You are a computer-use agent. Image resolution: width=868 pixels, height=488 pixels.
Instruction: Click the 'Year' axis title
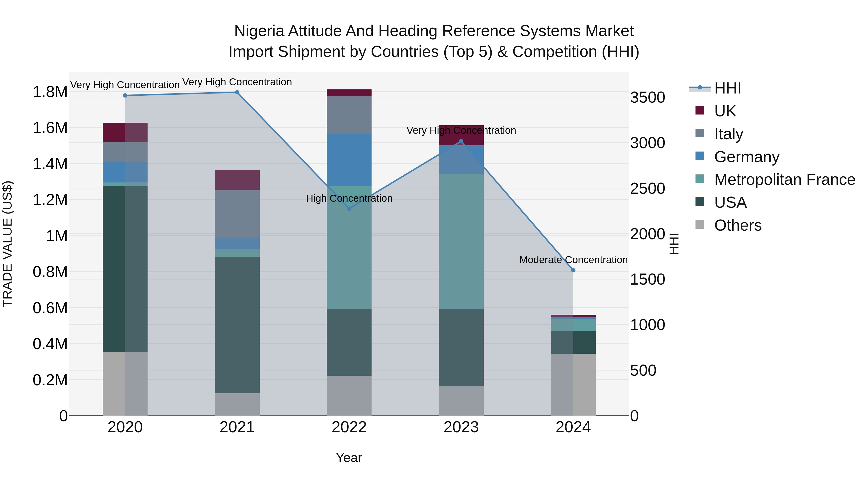point(349,458)
